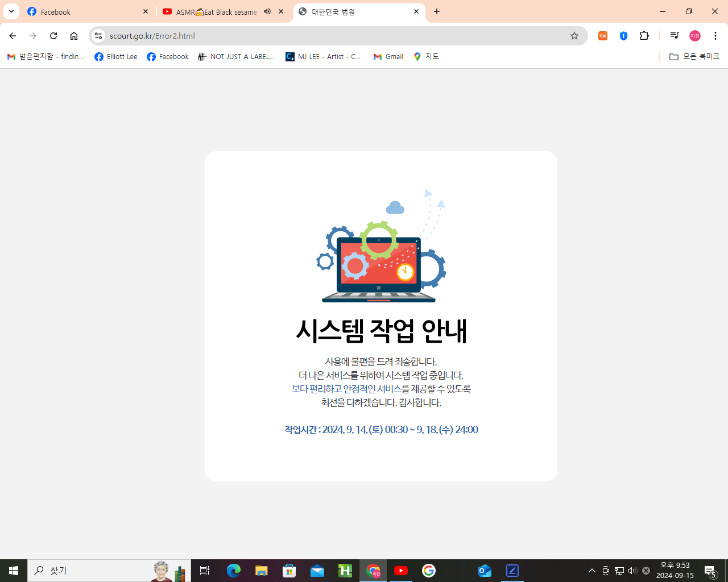Viewport: 728px width, 582px height.
Task: Launch YouTube from the taskbar
Action: click(401, 571)
